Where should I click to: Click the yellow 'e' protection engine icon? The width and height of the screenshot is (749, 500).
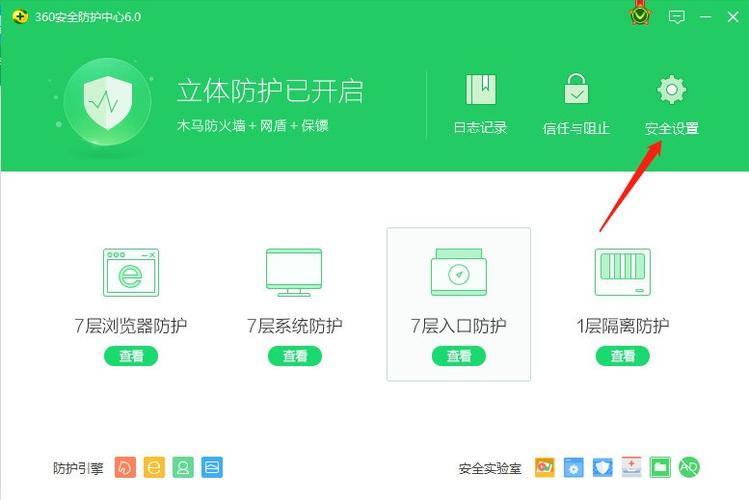coord(154,468)
